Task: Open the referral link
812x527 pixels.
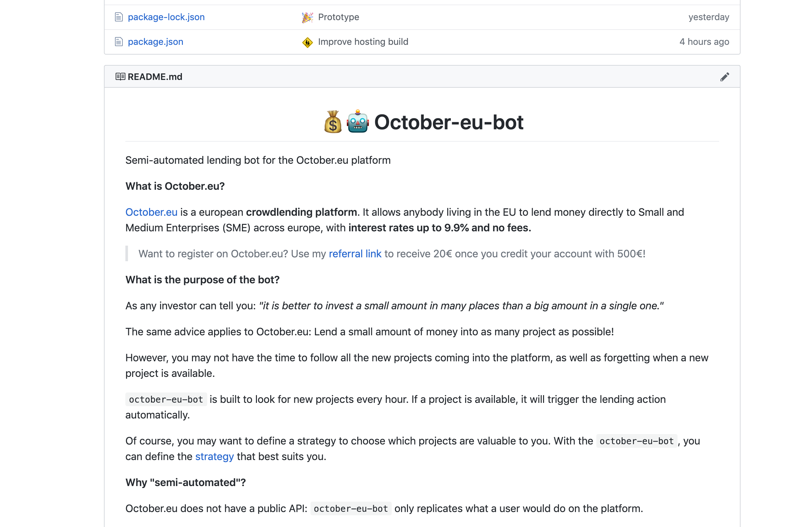Action: tap(355, 254)
